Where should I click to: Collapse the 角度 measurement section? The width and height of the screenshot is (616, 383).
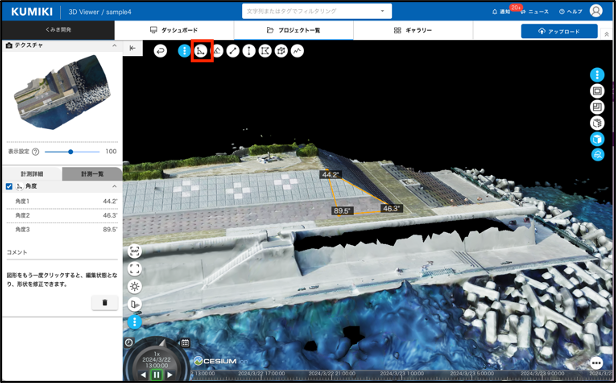(114, 186)
